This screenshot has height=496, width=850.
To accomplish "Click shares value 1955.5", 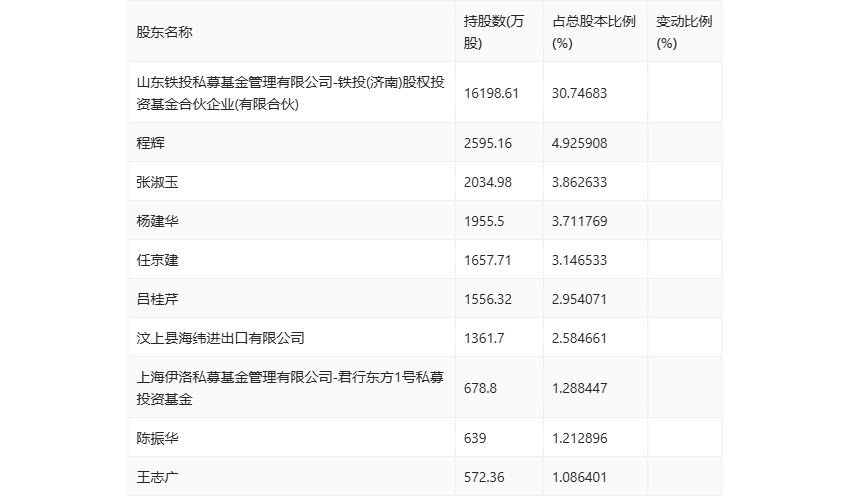I will [x=484, y=221].
